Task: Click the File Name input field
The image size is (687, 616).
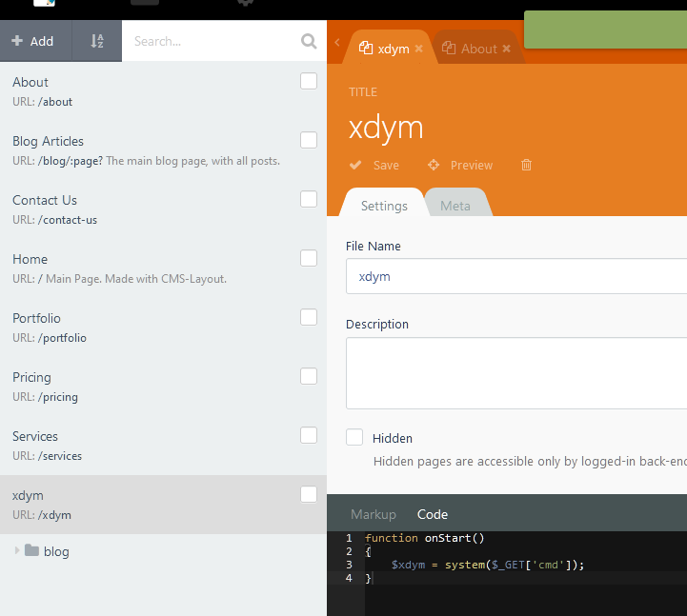Action: tap(515, 276)
